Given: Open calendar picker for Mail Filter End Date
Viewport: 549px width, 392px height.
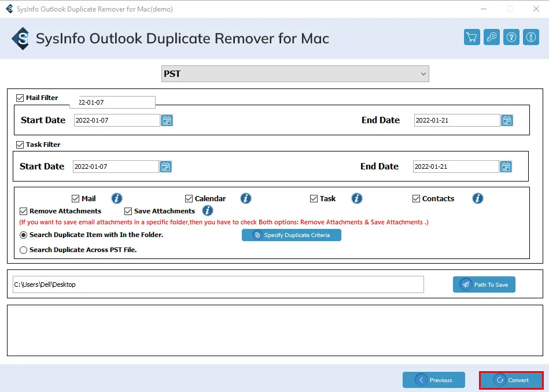Looking at the screenshot, I should pyautogui.click(x=507, y=120).
